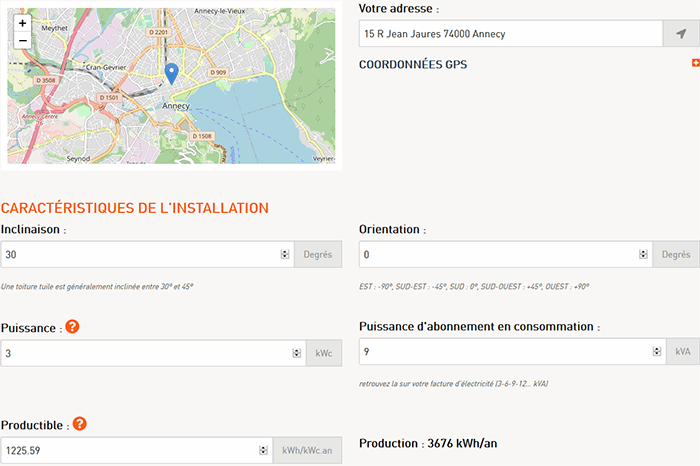This screenshot has height=466, width=700.
Task: Zoom out on the map
Action: (x=22, y=41)
